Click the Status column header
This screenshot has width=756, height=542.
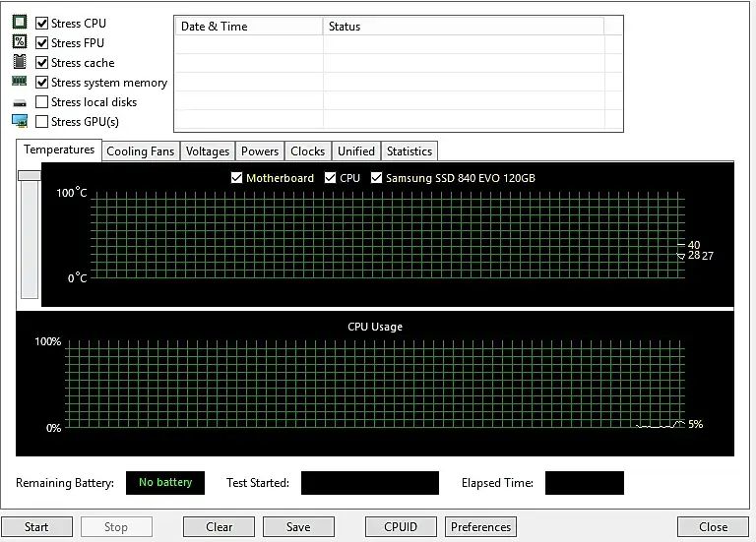click(464, 27)
